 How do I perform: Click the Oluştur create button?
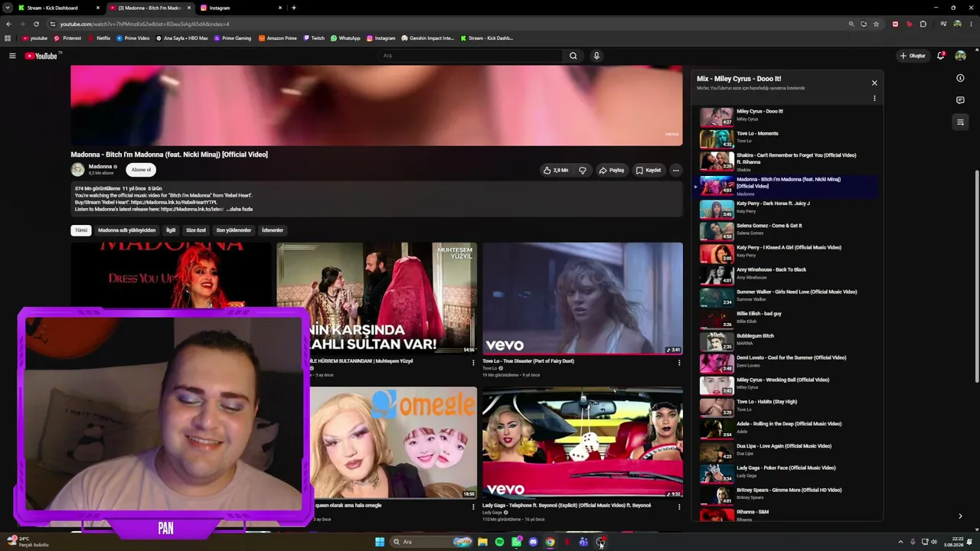(913, 56)
